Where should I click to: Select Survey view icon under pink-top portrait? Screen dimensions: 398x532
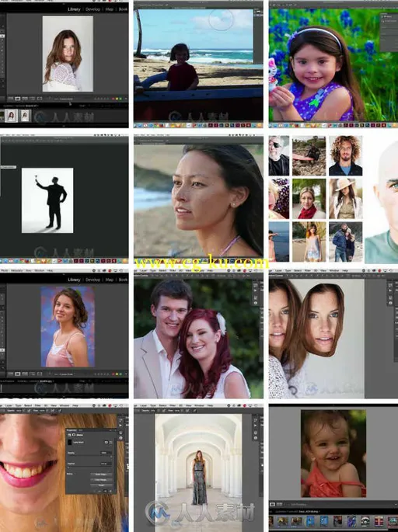[32, 374]
